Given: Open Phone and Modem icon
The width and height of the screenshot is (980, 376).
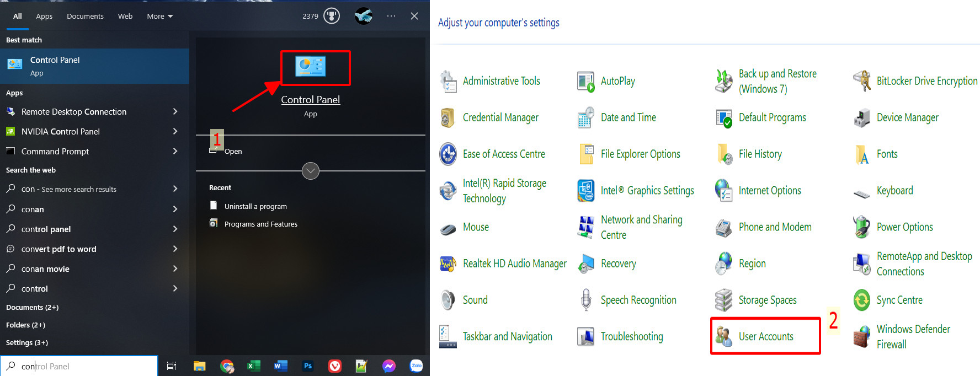Looking at the screenshot, I should point(724,227).
